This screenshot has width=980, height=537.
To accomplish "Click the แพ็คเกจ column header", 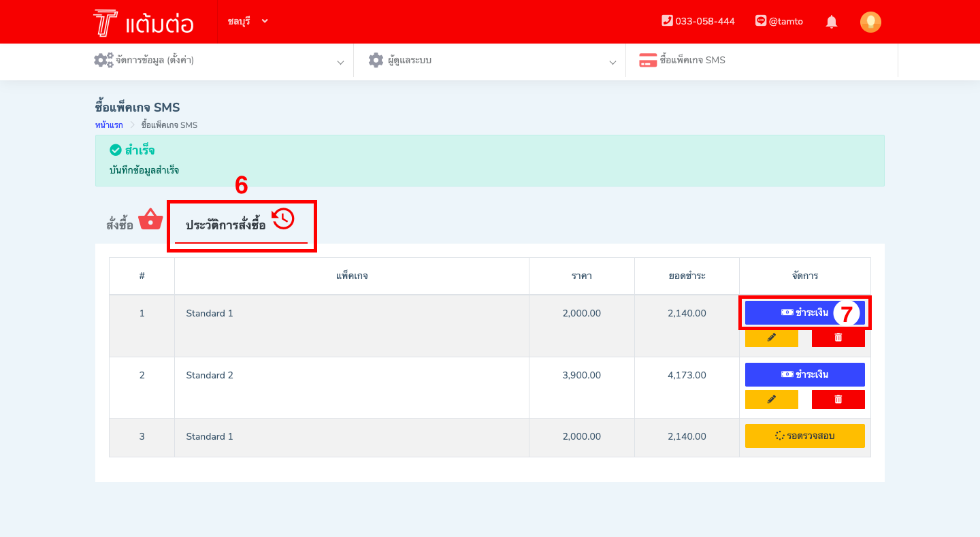I will pos(352,276).
